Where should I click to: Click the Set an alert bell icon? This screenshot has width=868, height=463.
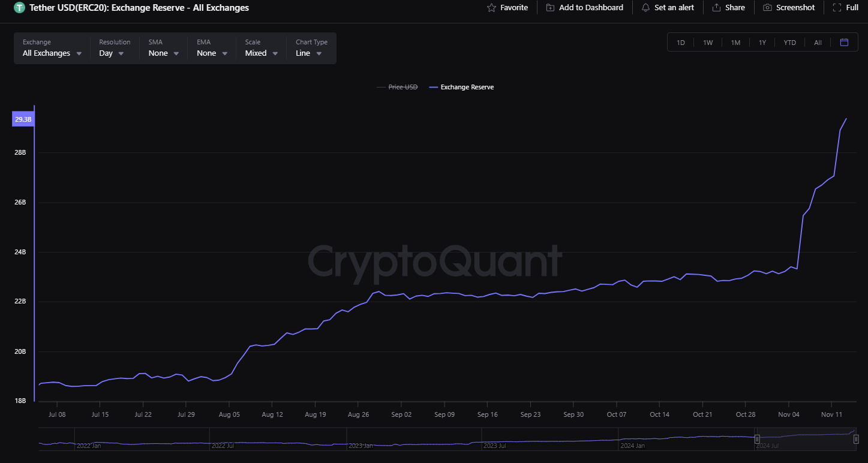point(645,8)
